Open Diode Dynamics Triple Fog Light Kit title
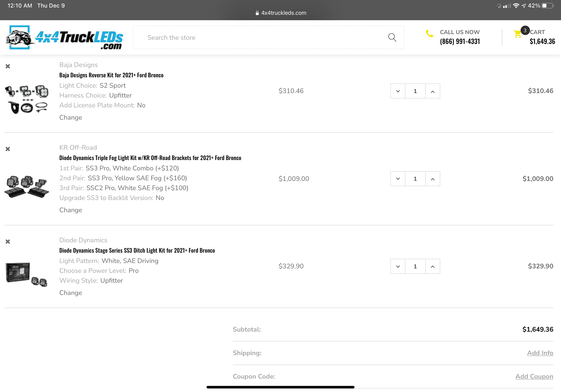 150,158
